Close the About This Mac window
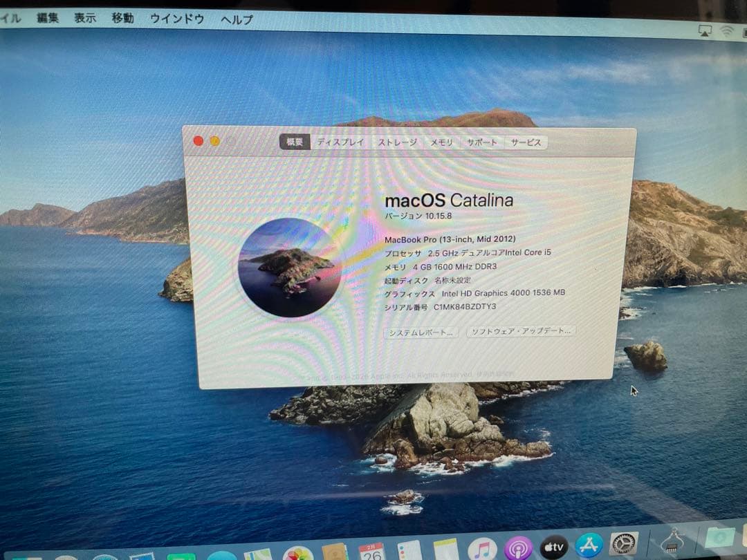Image resolution: width=747 pixels, height=560 pixels. pos(199,140)
